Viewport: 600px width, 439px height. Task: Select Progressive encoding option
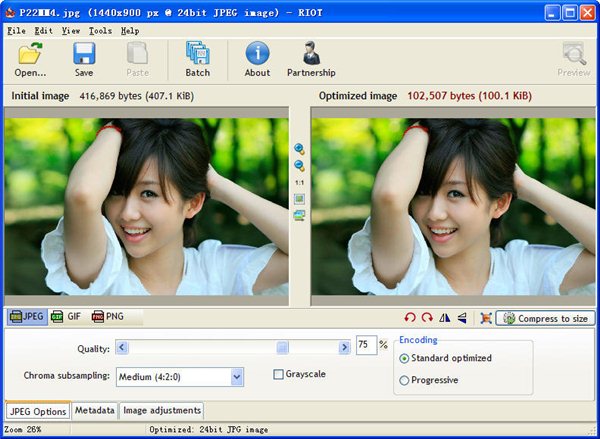pos(405,380)
